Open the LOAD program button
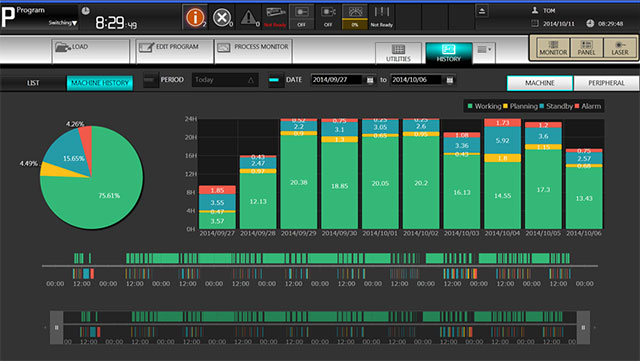 pyautogui.click(x=91, y=51)
